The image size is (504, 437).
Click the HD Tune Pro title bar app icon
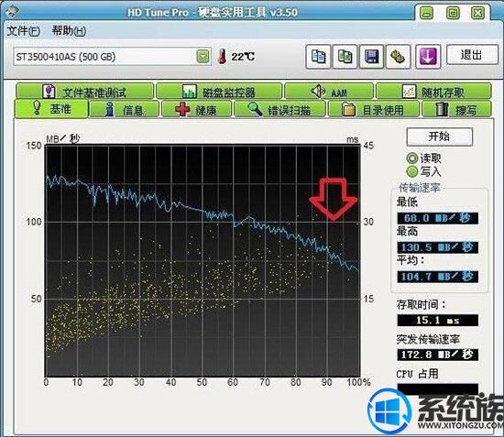[x=13, y=12]
